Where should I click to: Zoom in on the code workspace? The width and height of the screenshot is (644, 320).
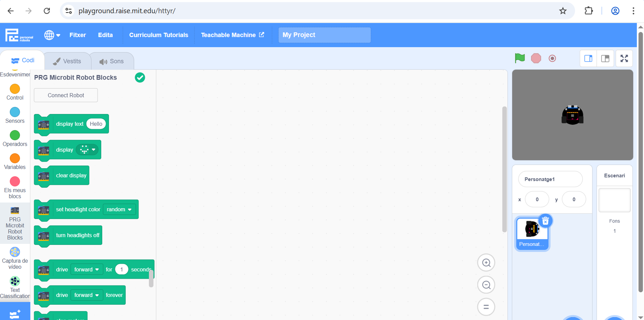click(486, 263)
